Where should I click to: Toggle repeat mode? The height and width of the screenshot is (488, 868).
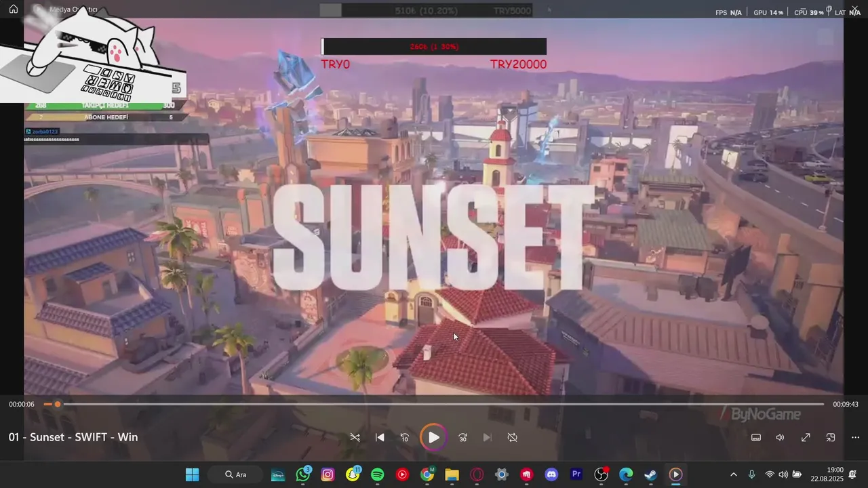512,437
